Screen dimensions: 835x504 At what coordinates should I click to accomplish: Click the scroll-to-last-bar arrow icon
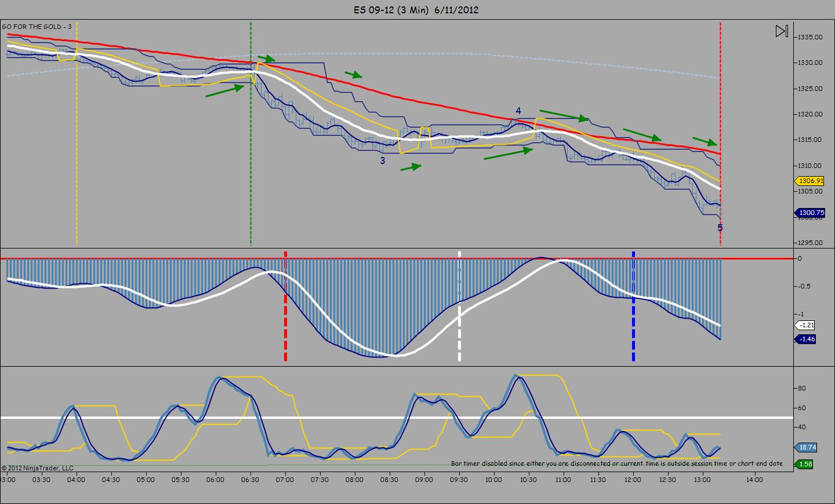[x=782, y=31]
